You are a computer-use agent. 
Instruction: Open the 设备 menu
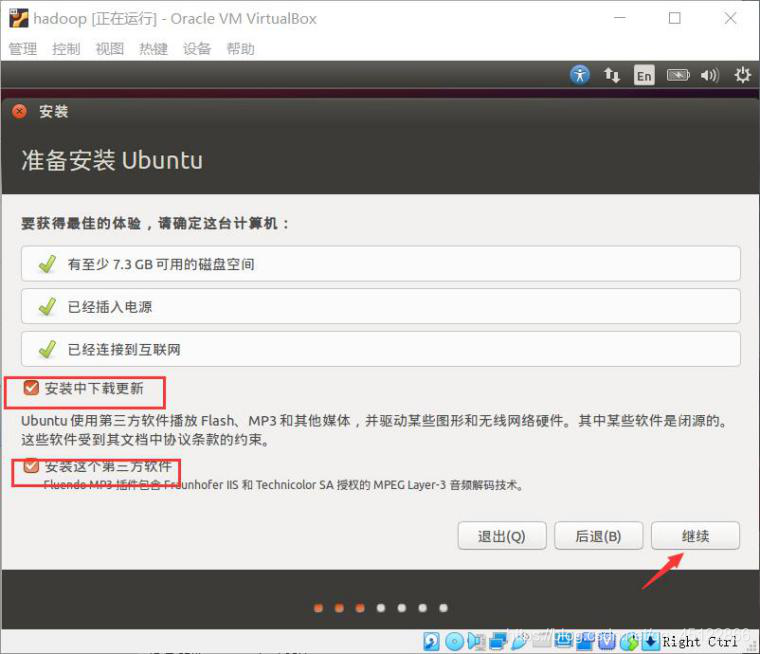[x=197, y=48]
